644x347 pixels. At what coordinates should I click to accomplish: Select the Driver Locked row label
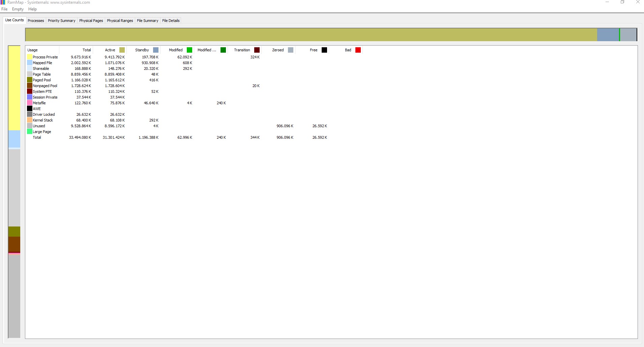point(43,114)
